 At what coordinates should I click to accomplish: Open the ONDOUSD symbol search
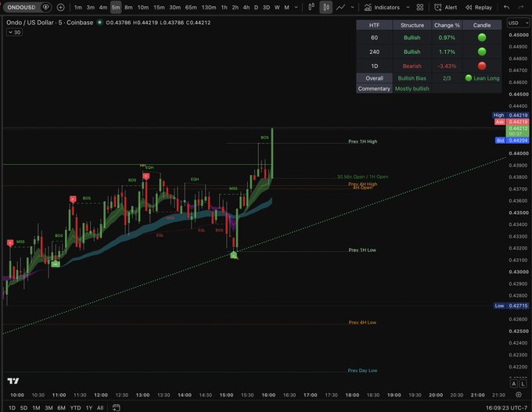tap(21, 7)
